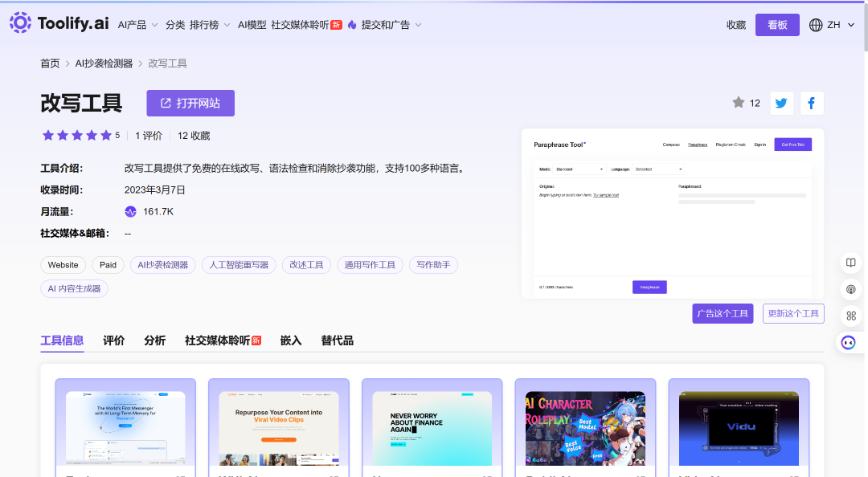868x477 pixels.
Task: Click the star favorite icon next to 12
Action: click(738, 102)
